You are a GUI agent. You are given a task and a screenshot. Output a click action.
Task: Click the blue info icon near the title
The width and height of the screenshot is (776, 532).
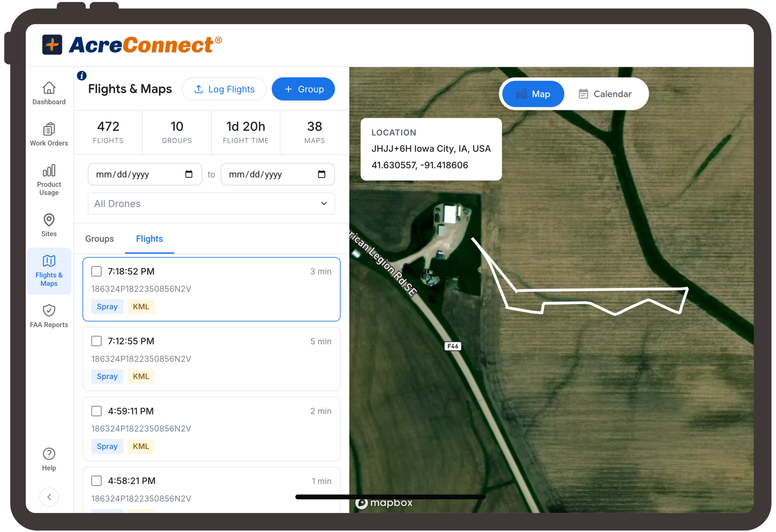coord(82,76)
